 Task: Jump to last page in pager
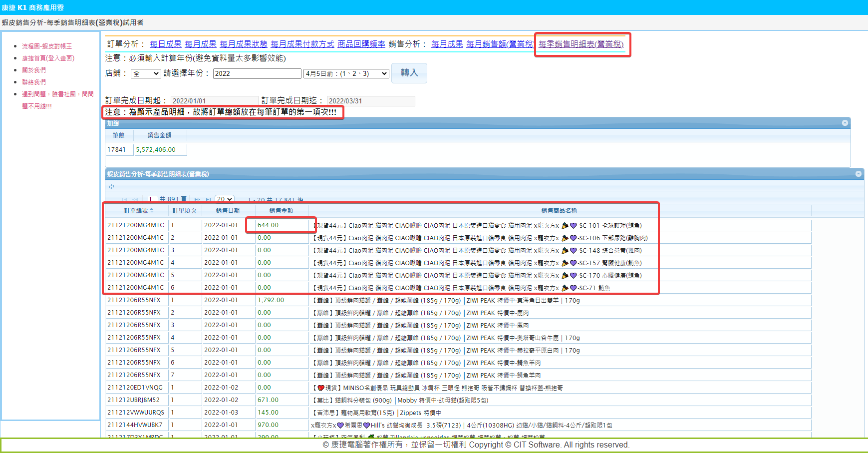coord(208,199)
